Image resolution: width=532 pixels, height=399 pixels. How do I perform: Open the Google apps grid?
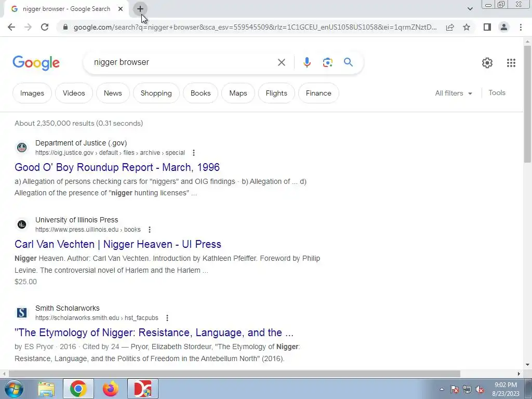pos(511,63)
